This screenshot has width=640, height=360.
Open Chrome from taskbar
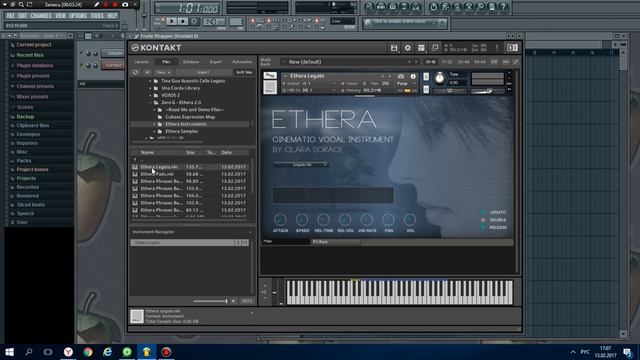[88, 352]
